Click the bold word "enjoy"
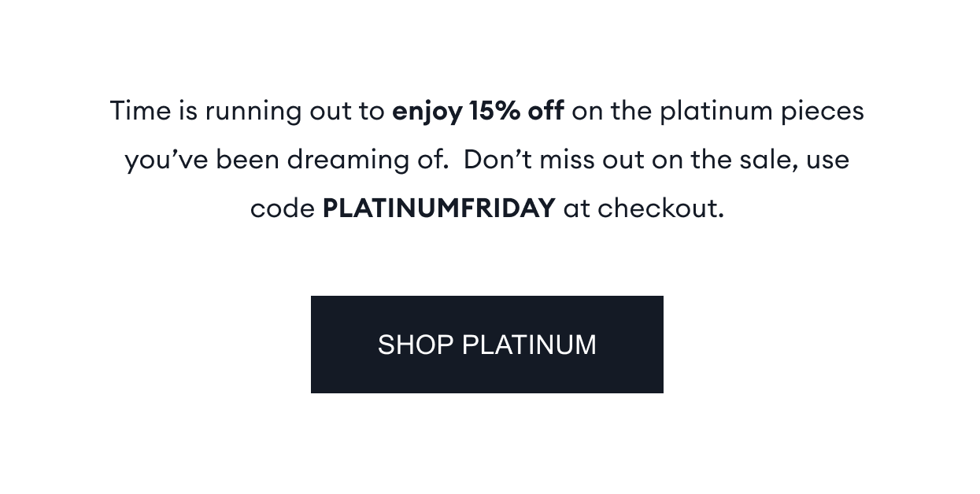Image resolution: width=980 pixels, height=494 pixels. tap(427, 111)
